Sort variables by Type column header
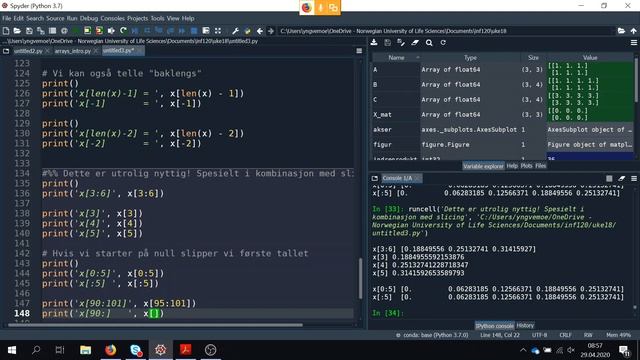 click(x=470, y=58)
